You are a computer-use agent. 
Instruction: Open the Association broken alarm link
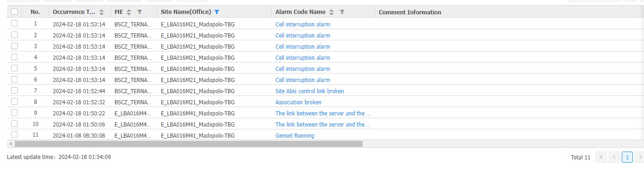click(x=298, y=102)
